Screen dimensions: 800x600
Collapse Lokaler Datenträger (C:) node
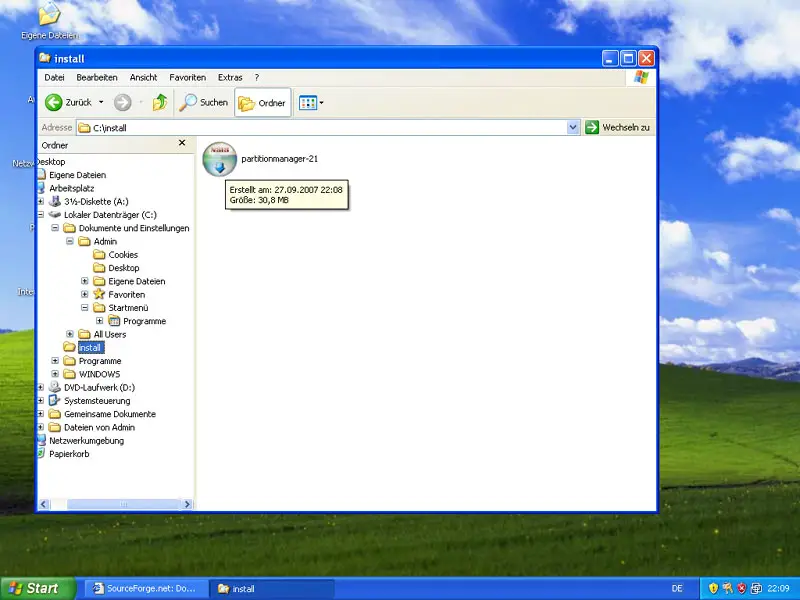pos(41,215)
